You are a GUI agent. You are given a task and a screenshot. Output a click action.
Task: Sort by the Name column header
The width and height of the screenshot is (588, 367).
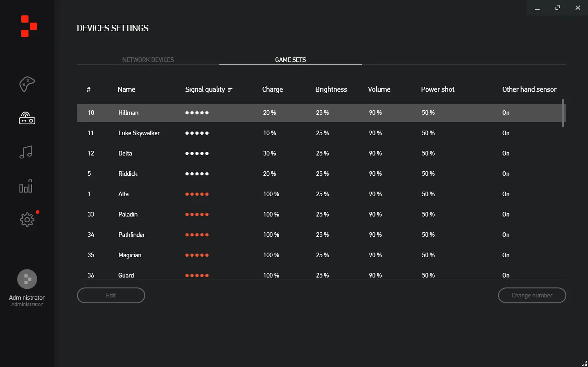tap(126, 89)
